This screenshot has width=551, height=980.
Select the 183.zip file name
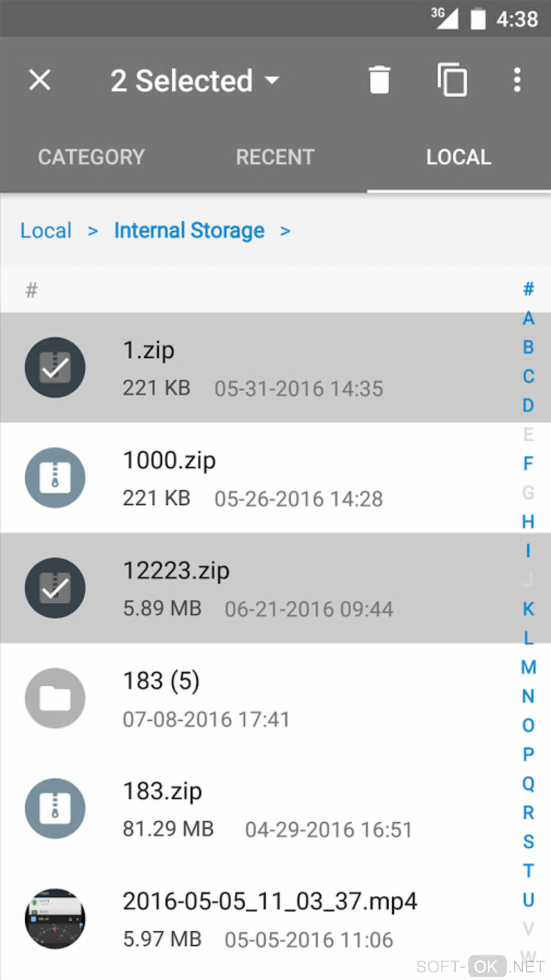pos(163,791)
